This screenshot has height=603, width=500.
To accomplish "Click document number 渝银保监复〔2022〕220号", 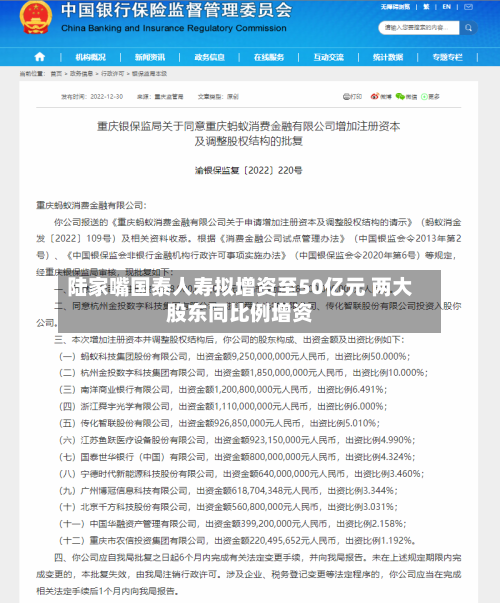I will (248, 170).
